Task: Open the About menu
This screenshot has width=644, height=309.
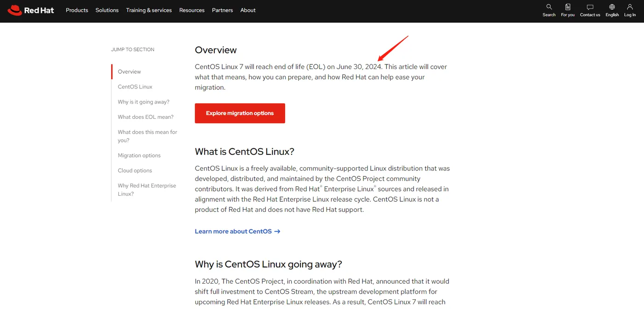Action: (x=248, y=10)
